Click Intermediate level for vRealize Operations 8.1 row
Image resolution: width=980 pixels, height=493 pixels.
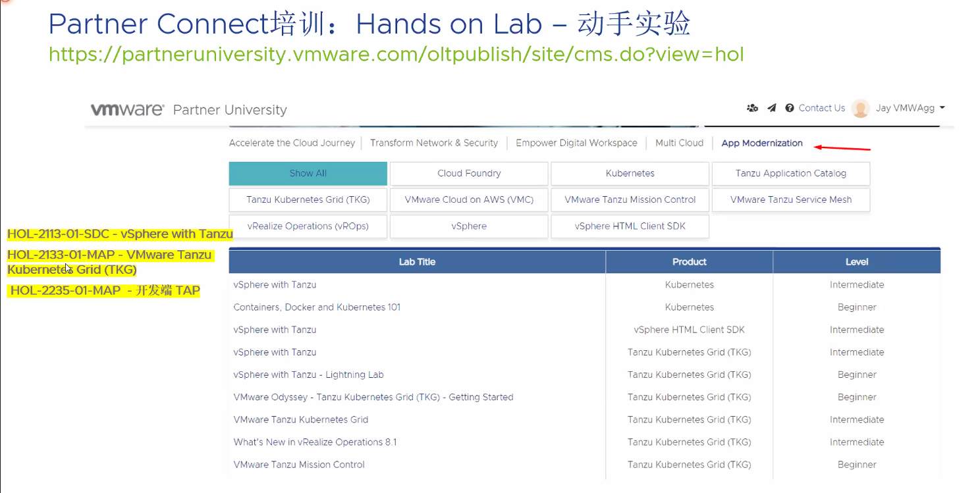[x=857, y=442]
